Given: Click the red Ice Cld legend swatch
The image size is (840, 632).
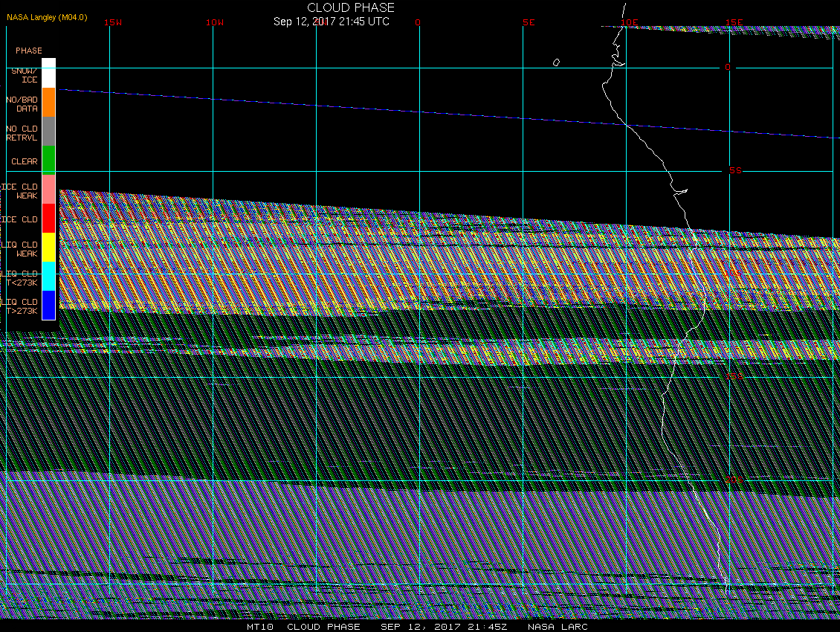Looking at the screenshot, I should 48,219.
